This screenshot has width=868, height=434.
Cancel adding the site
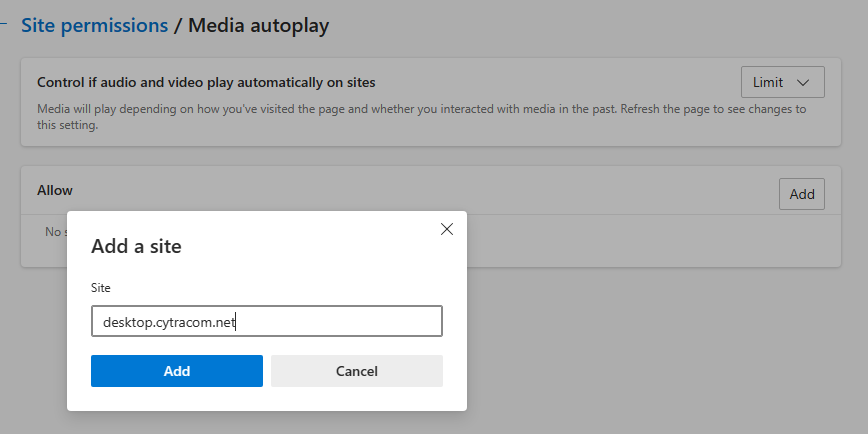356,371
